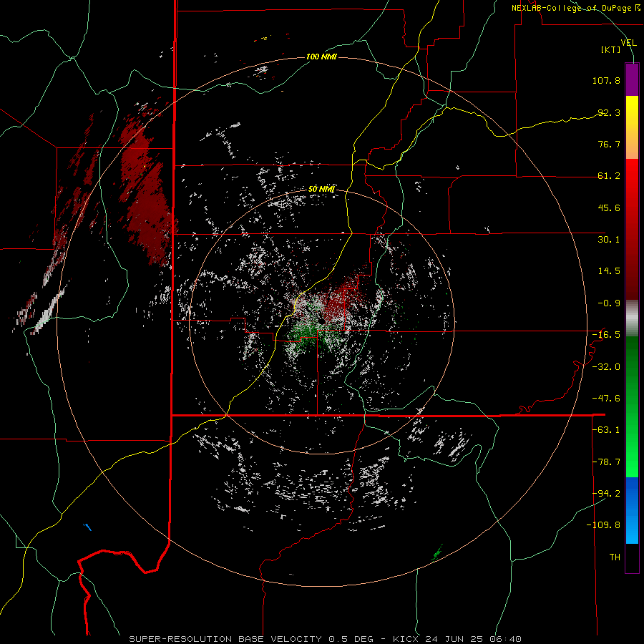644x644 pixels.
Task: Click the NEXLAB-College of DuPage credit text
Action: click(x=576, y=8)
